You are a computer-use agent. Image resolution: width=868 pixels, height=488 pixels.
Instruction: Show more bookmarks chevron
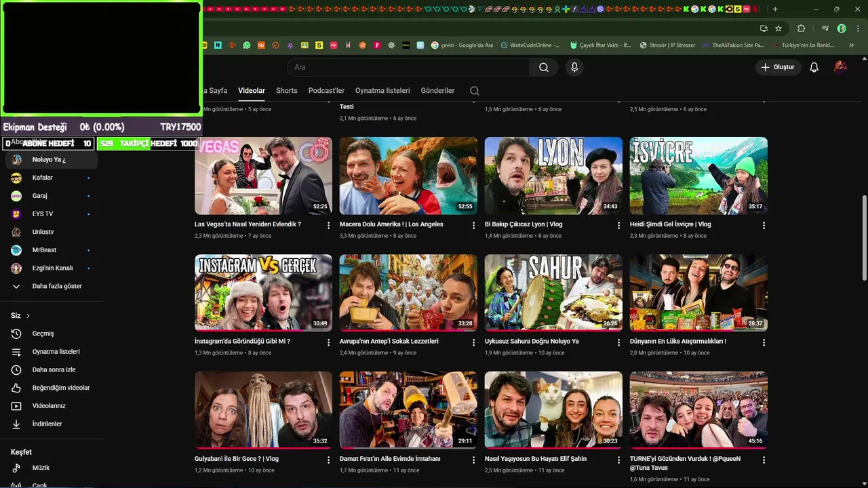[852, 45]
